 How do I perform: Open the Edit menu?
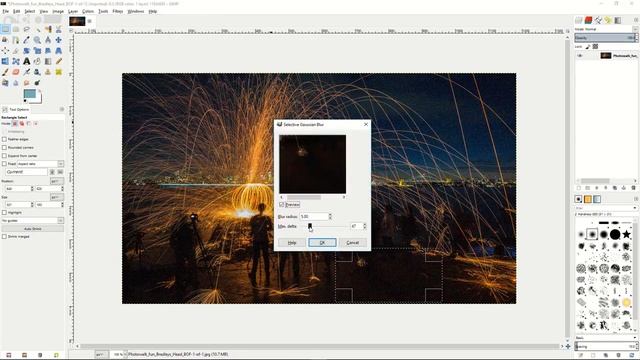point(17,11)
